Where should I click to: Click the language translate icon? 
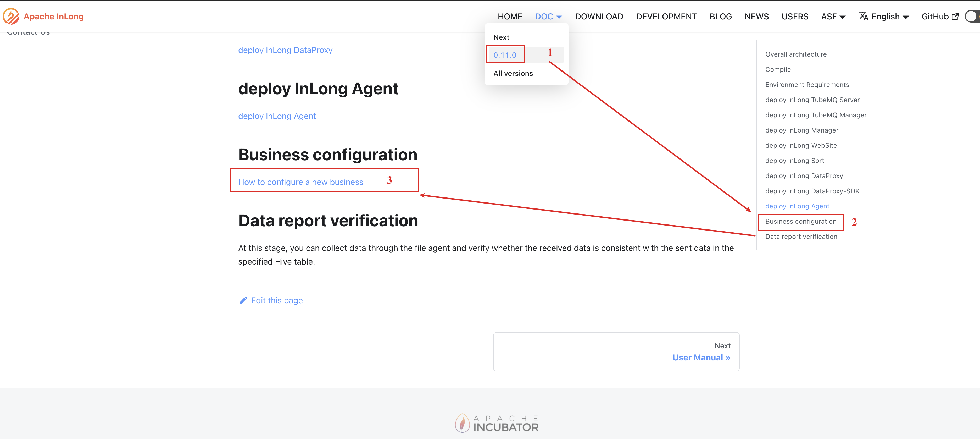pos(863,16)
